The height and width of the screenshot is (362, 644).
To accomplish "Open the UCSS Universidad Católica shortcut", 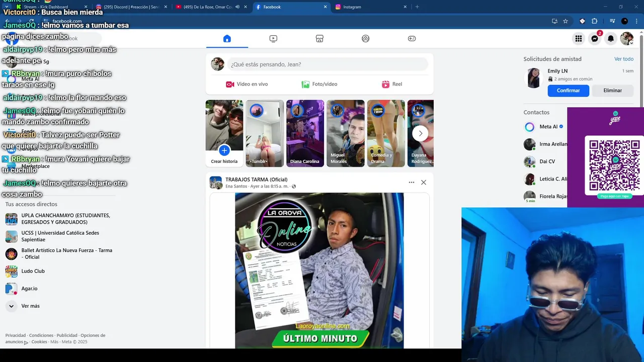I will [59, 236].
